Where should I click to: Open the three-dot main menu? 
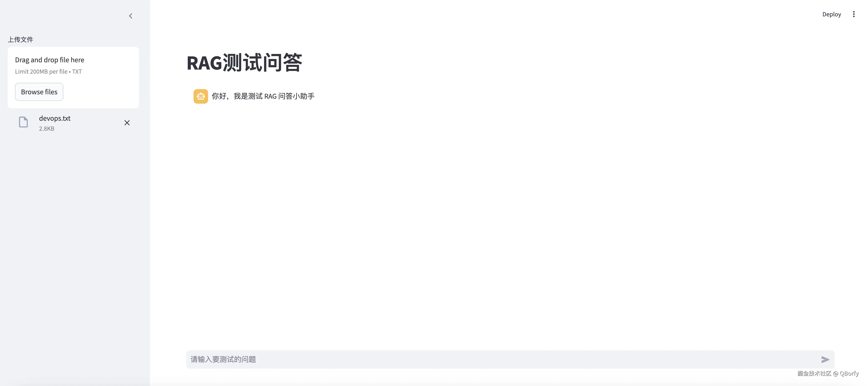[853, 14]
